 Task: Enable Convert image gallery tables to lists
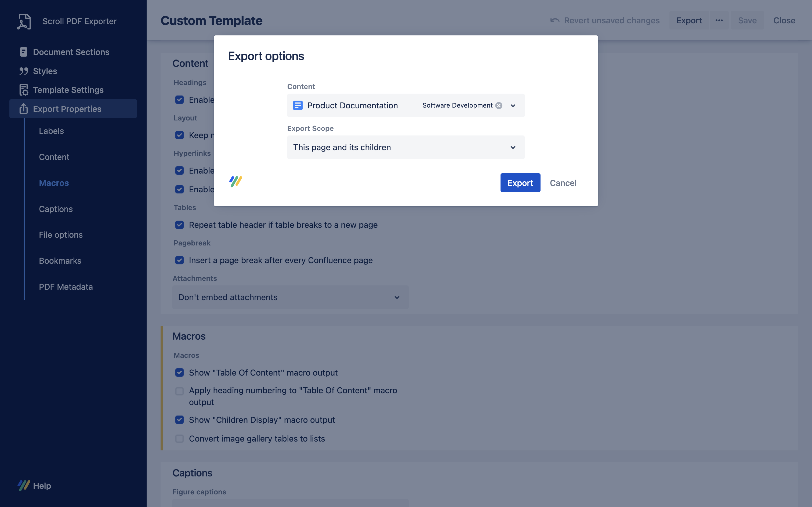click(x=180, y=439)
